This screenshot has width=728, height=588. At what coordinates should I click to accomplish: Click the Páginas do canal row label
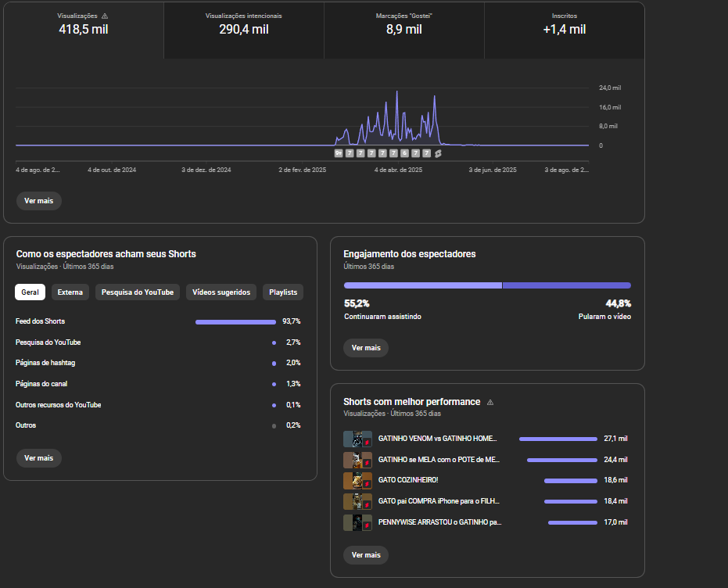(x=41, y=384)
